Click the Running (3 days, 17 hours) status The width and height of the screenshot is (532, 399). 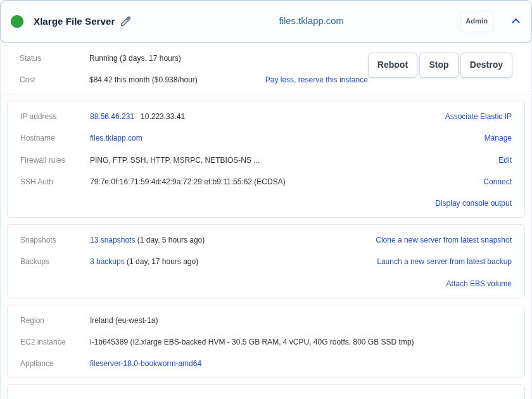(135, 58)
